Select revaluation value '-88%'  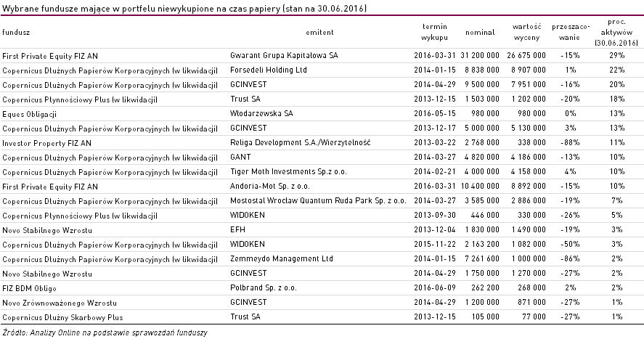(570, 142)
